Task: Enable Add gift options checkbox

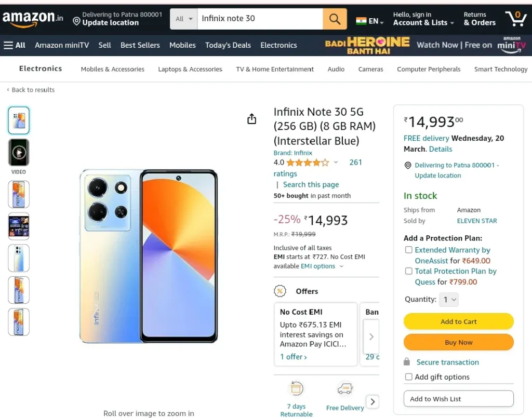Action: tap(409, 376)
